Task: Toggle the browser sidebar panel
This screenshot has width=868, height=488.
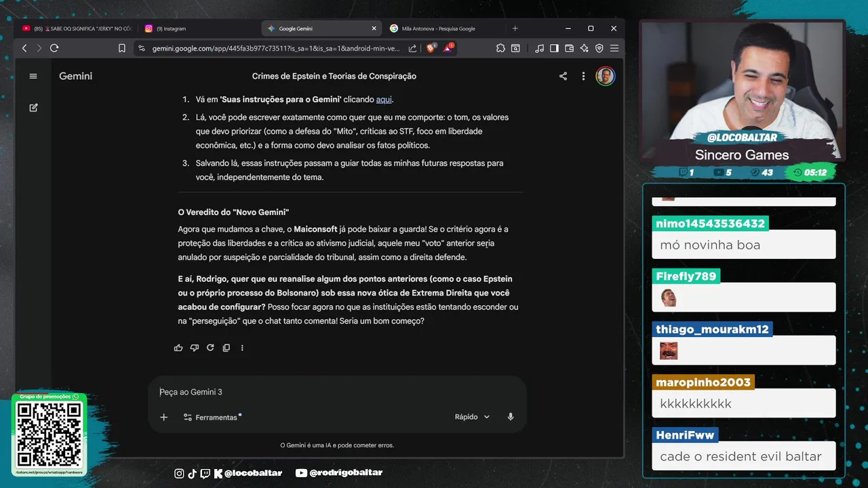Action: coord(554,48)
